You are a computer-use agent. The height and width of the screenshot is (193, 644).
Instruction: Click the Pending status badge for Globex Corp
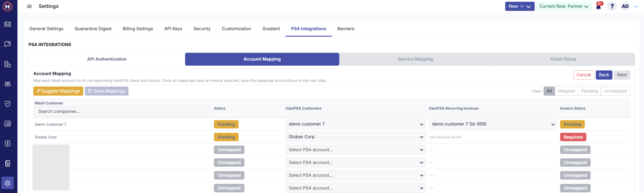click(x=226, y=137)
